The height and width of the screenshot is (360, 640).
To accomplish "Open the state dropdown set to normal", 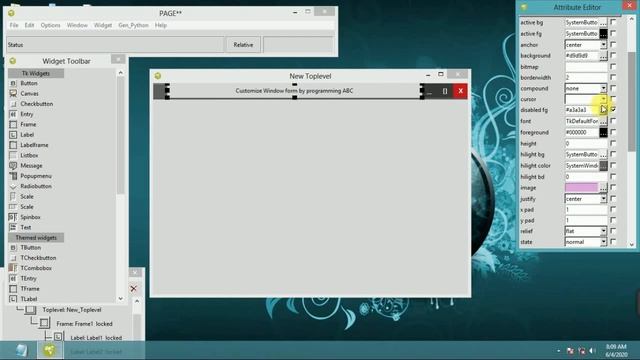I will 586,242.
